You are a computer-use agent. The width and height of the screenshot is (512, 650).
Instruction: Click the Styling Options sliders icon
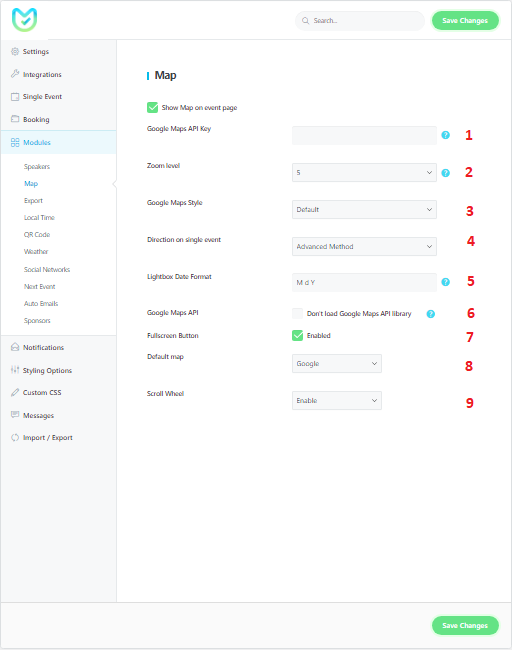(15, 370)
